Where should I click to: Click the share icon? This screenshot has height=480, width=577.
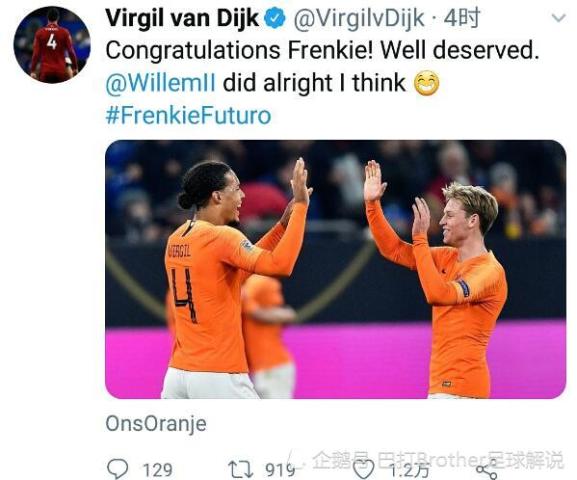pyautogui.click(x=486, y=470)
